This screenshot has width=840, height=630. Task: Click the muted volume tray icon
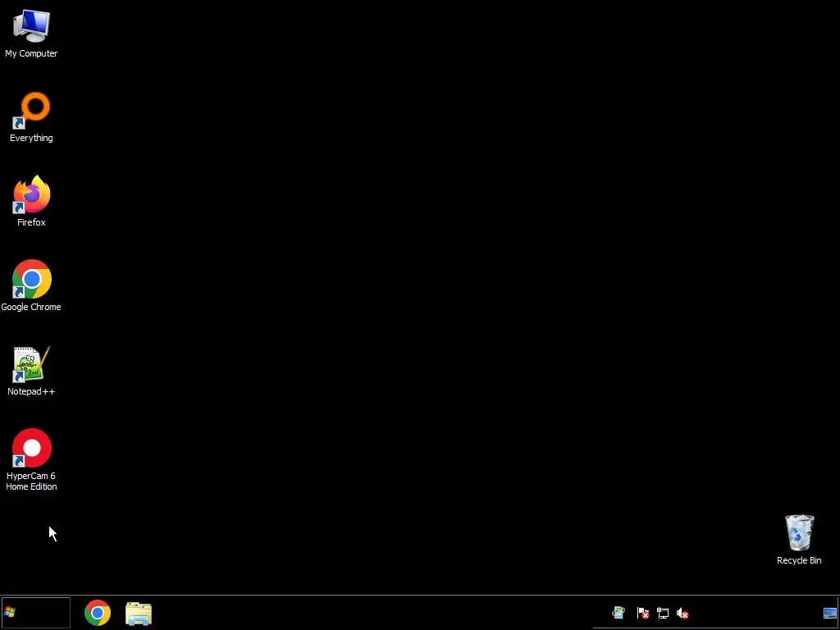682,613
